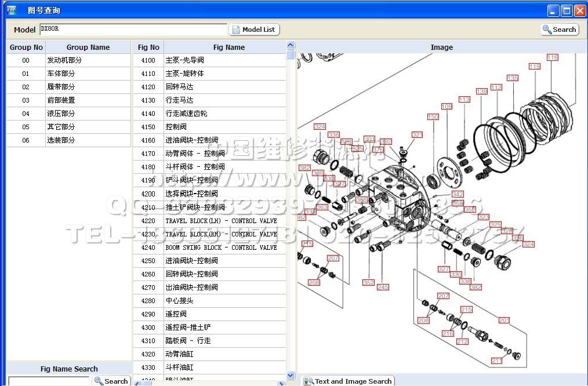The width and height of the screenshot is (588, 386).
Task: Click the scroll down arrow of figure list
Action: pos(291,376)
